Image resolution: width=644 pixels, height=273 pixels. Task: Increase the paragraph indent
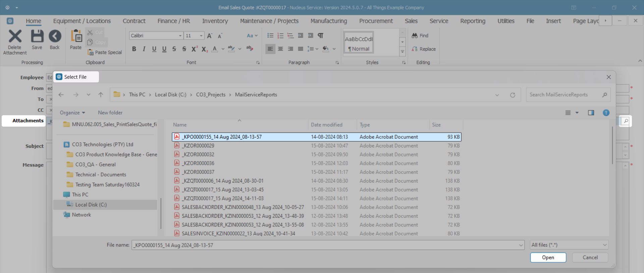[311, 36]
